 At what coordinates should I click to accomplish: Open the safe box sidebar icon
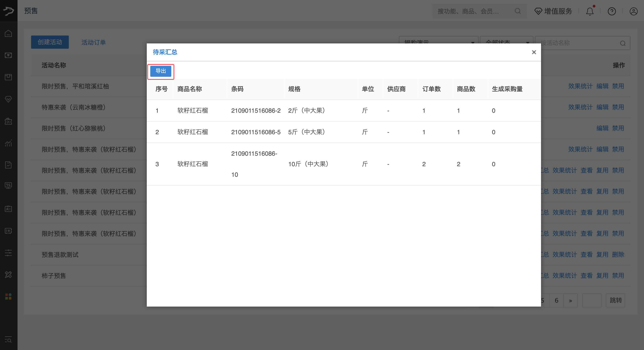click(9, 231)
